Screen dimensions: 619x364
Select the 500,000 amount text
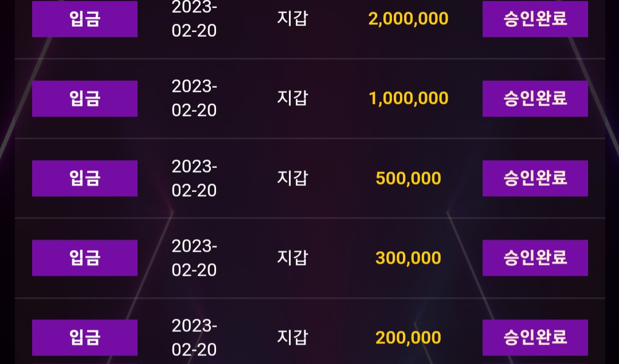408,178
